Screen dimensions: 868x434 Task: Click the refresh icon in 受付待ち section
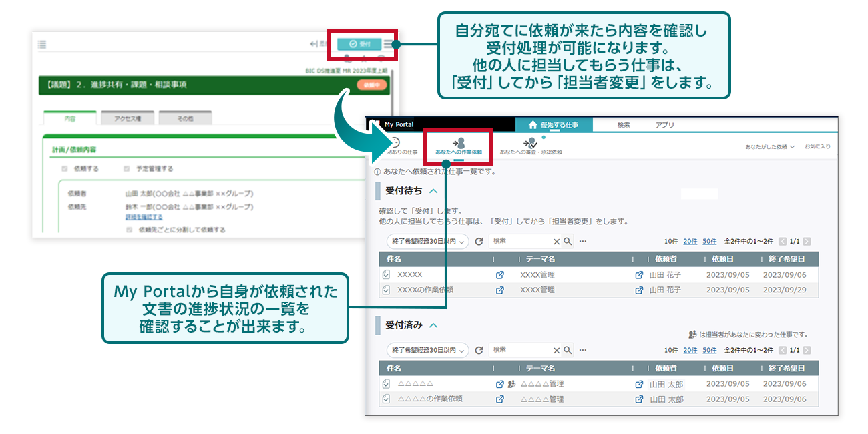tap(478, 242)
